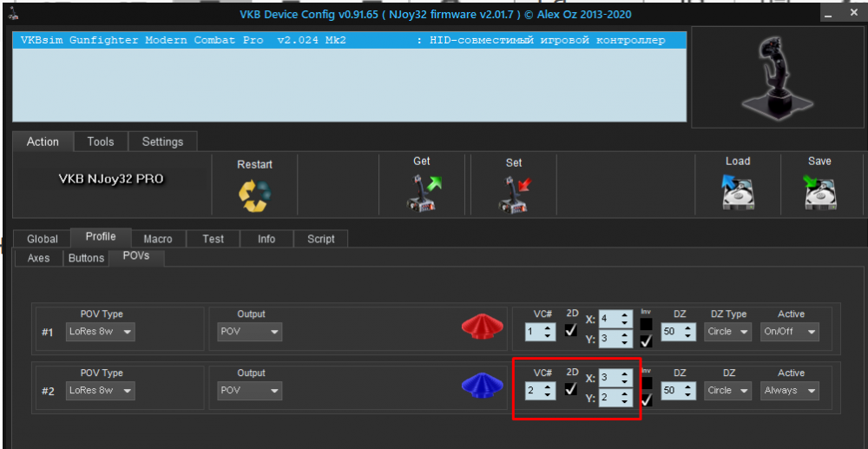Switch to the Axes sub-tab

(x=38, y=258)
